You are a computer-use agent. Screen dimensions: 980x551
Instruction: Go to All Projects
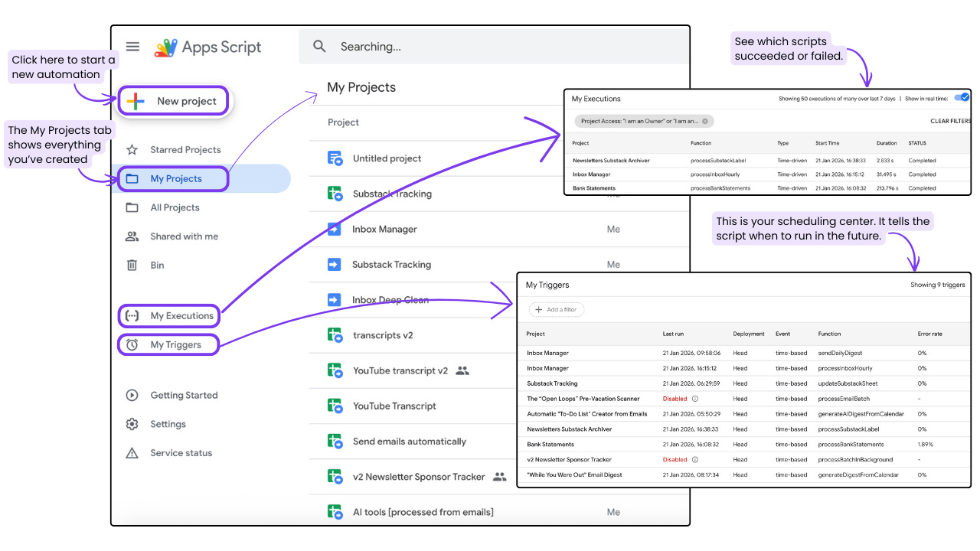click(x=175, y=207)
